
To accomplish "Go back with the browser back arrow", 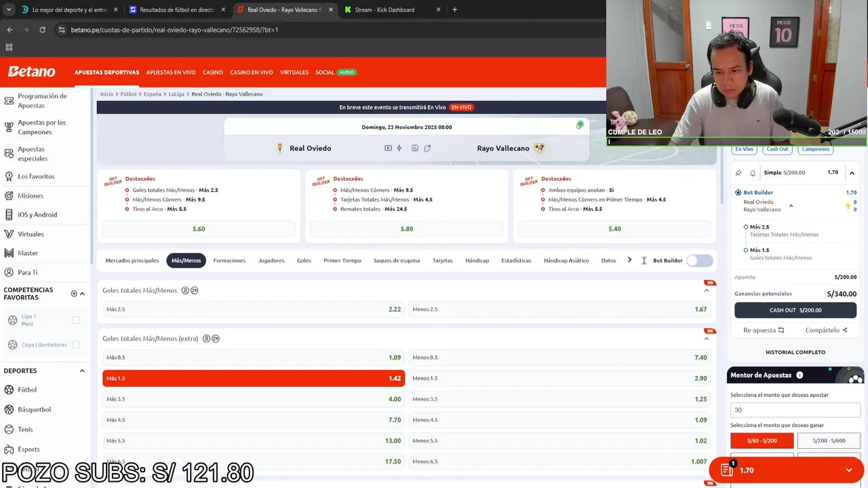I will pos(9,30).
